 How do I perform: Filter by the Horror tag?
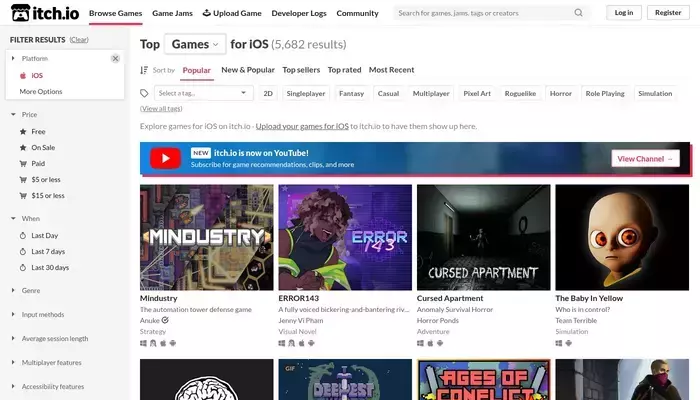[x=561, y=93]
